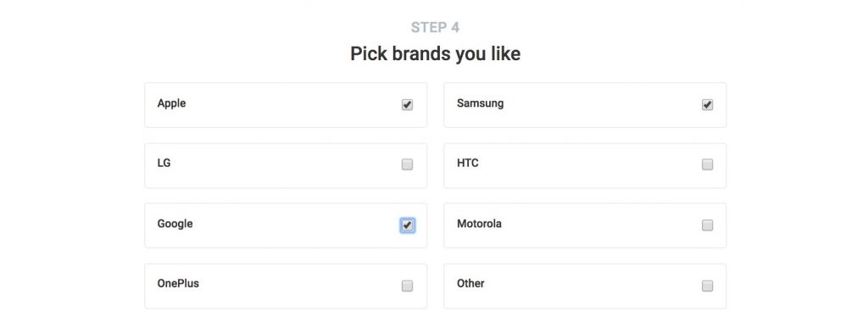Uncheck the Samsung checkbox
This screenshot has width=868, height=334.
[707, 104]
